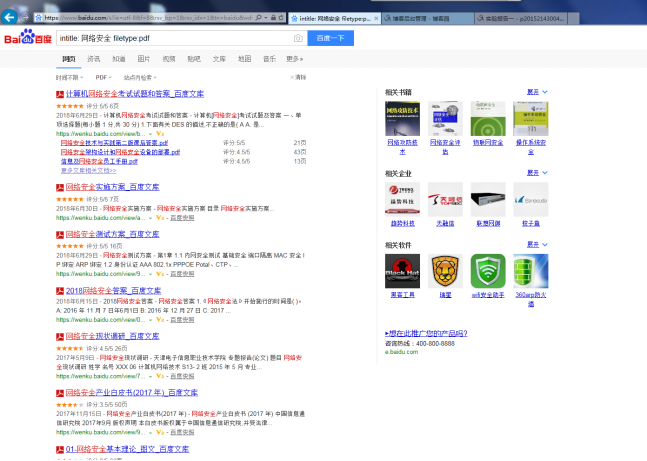Viewport: 647px width, 461px height.
Task: Click the 天融信 company logo
Action: pyautogui.click(x=445, y=199)
